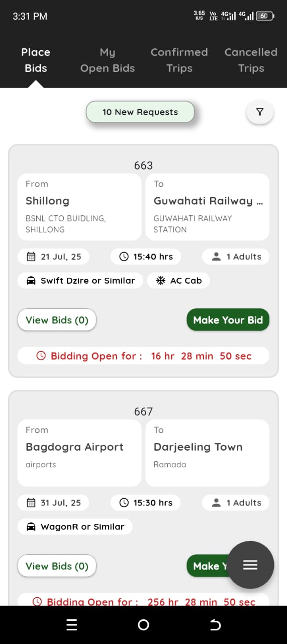Tap Android home navigation button
Viewport: 287px width, 644px height.
click(143, 625)
